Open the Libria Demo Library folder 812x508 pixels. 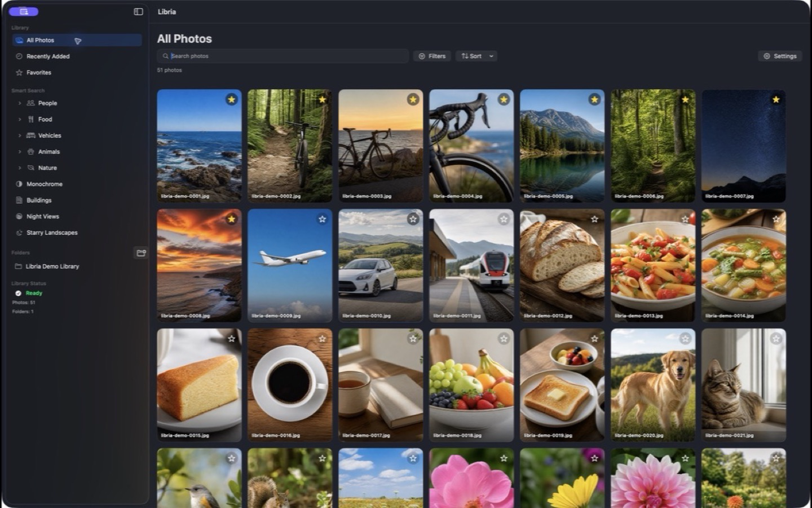(77, 266)
